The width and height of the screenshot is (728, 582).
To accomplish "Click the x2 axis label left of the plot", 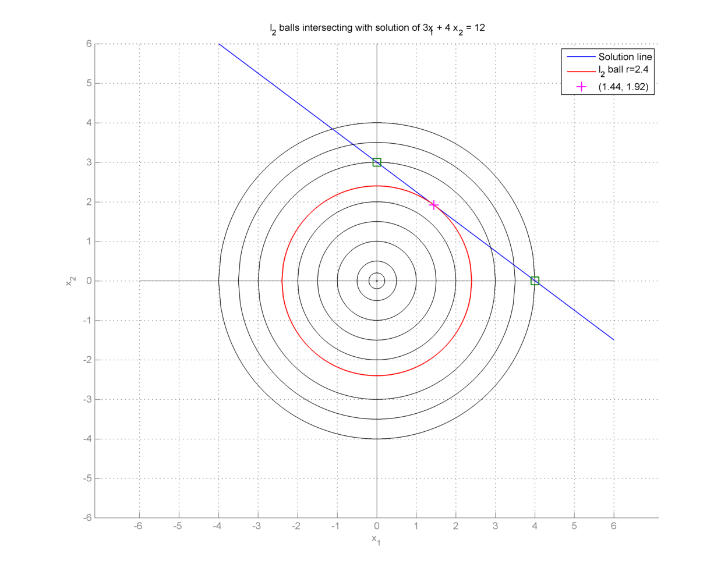I will click(70, 281).
